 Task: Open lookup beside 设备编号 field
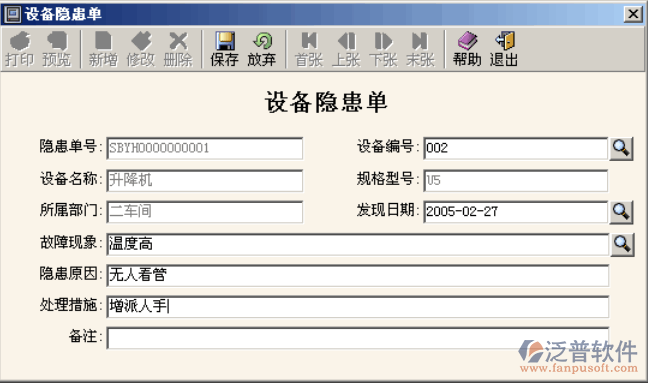[621, 148]
